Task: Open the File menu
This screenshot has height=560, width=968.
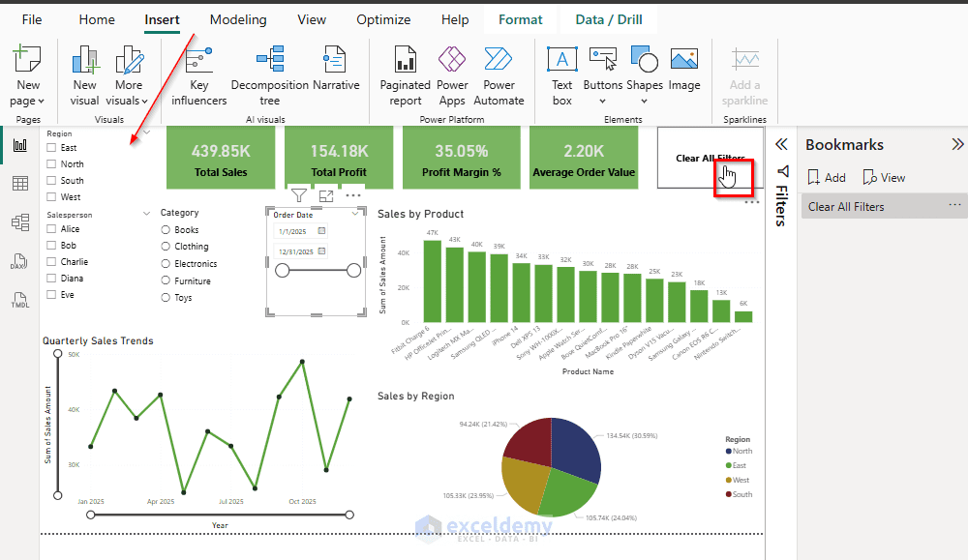Action: pos(32,19)
